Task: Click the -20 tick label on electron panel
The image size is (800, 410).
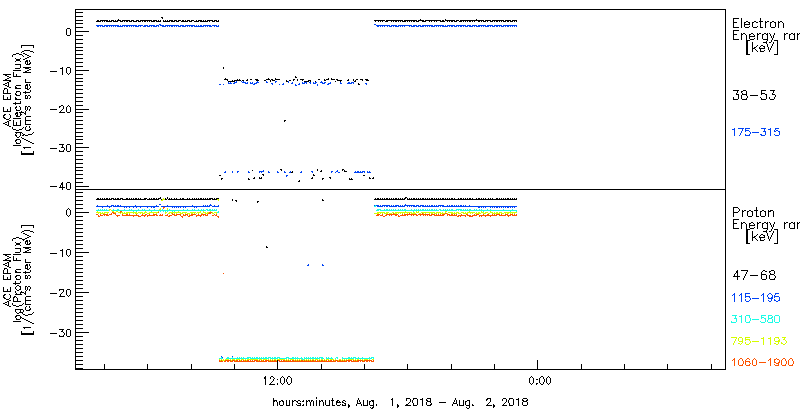Action: pyautogui.click(x=62, y=109)
